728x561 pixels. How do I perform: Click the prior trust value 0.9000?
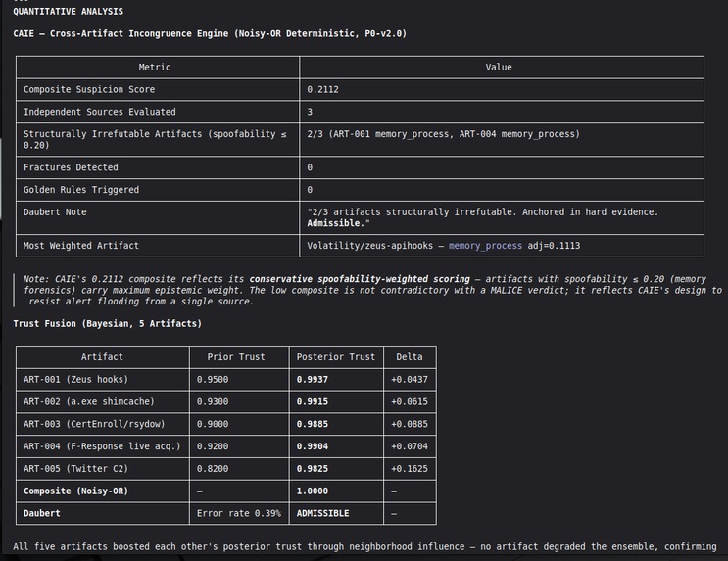(213, 424)
